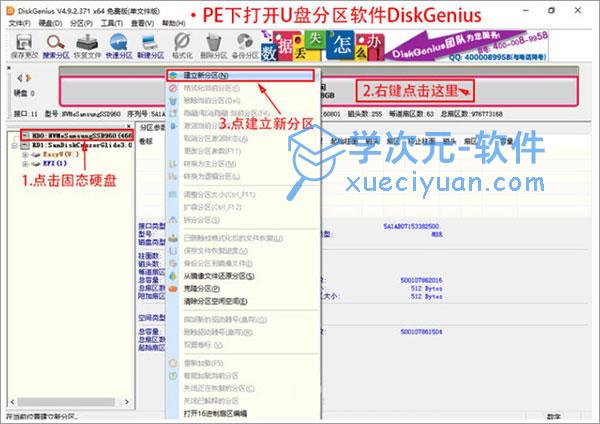Click the HD1 disk drive icon in tree

point(25,145)
